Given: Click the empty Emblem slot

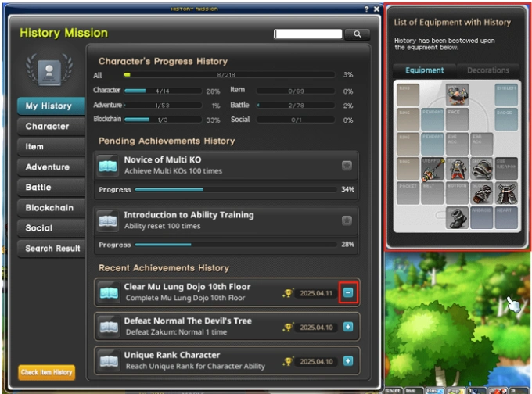Looking at the screenshot, I should [x=506, y=95].
